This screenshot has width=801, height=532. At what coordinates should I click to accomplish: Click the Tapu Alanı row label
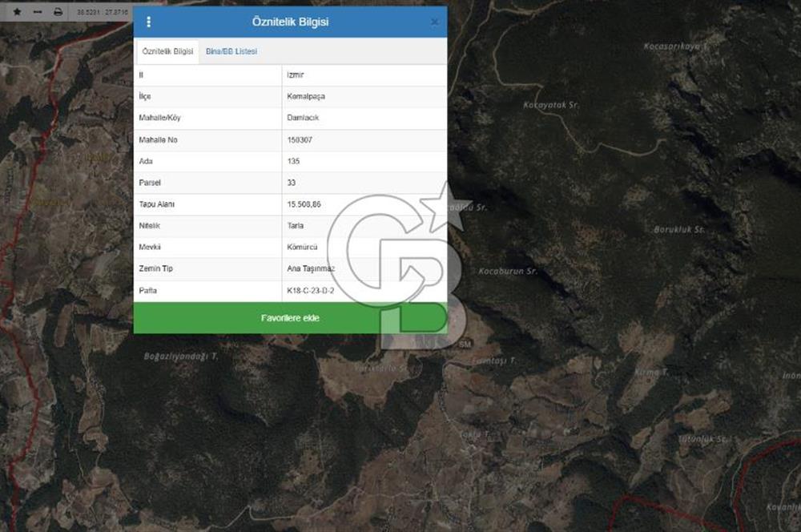coord(157,204)
